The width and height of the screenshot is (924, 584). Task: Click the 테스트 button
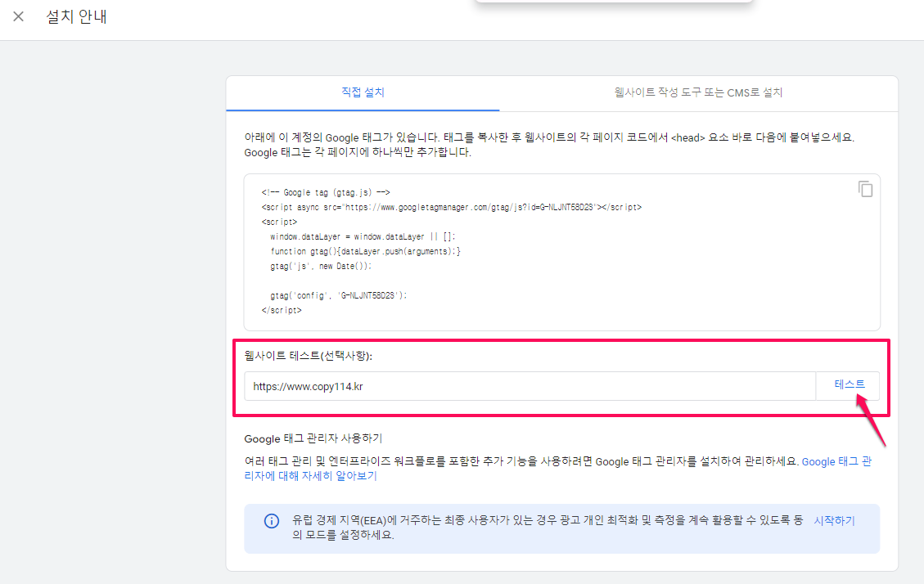point(849,384)
